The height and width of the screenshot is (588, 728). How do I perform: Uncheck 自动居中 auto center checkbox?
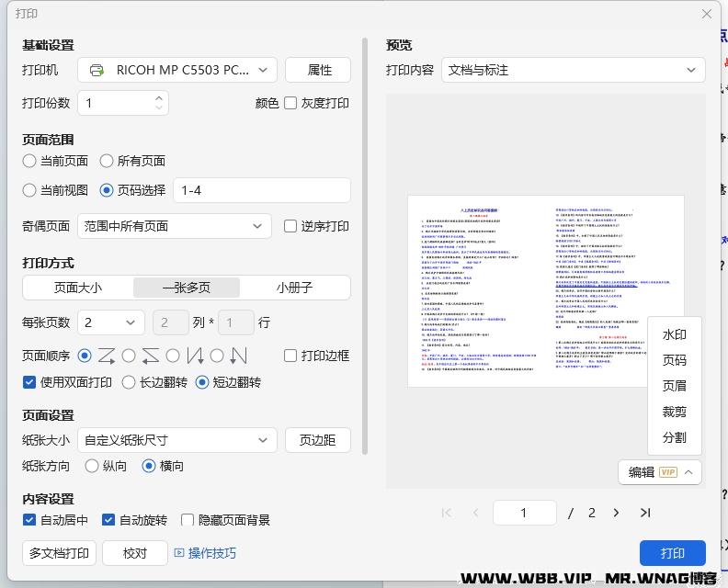coord(28,520)
